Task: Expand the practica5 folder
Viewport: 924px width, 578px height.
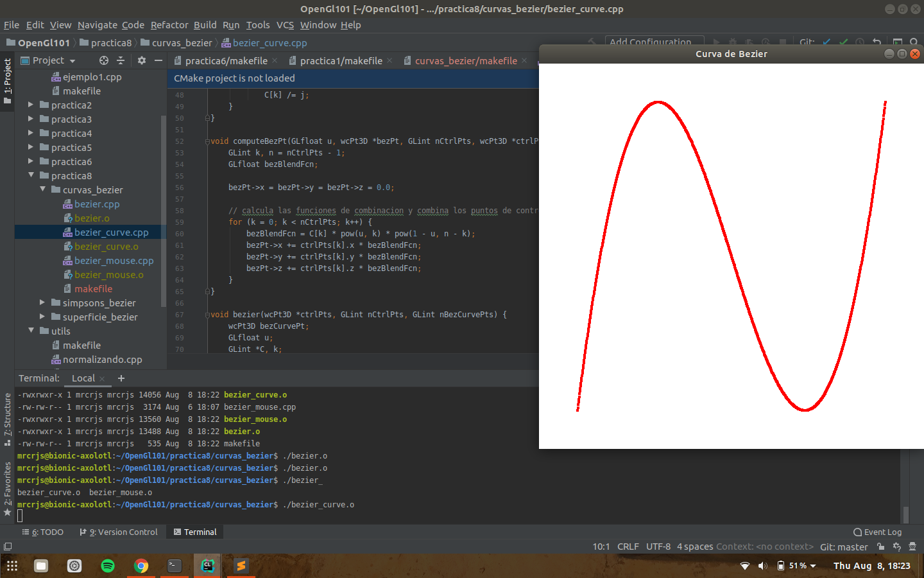Action: [30, 147]
